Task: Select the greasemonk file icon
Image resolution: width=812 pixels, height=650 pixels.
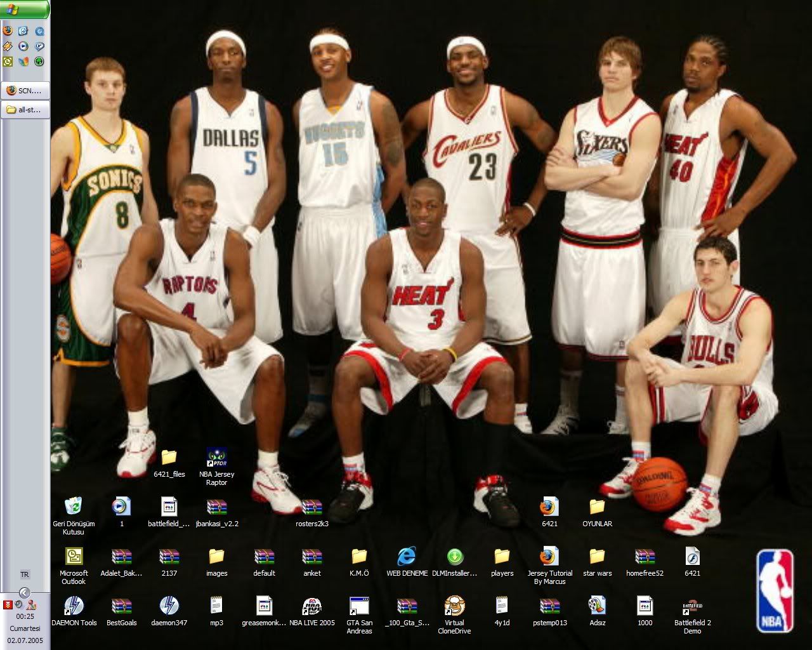Action: 264,611
